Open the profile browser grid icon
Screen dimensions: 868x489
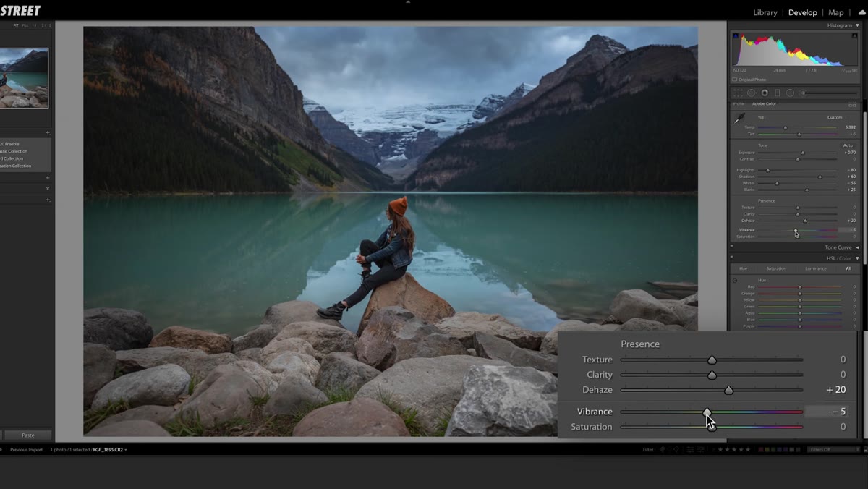point(852,105)
